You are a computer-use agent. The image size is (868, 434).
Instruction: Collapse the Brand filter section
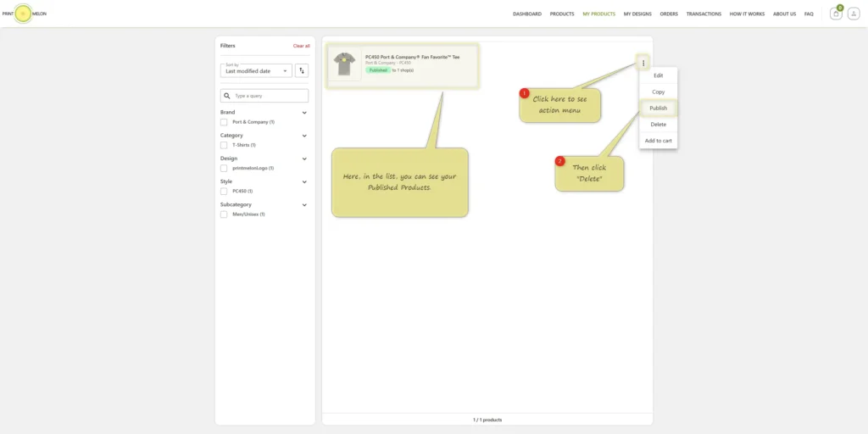pyautogui.click(x=304, y=113)
